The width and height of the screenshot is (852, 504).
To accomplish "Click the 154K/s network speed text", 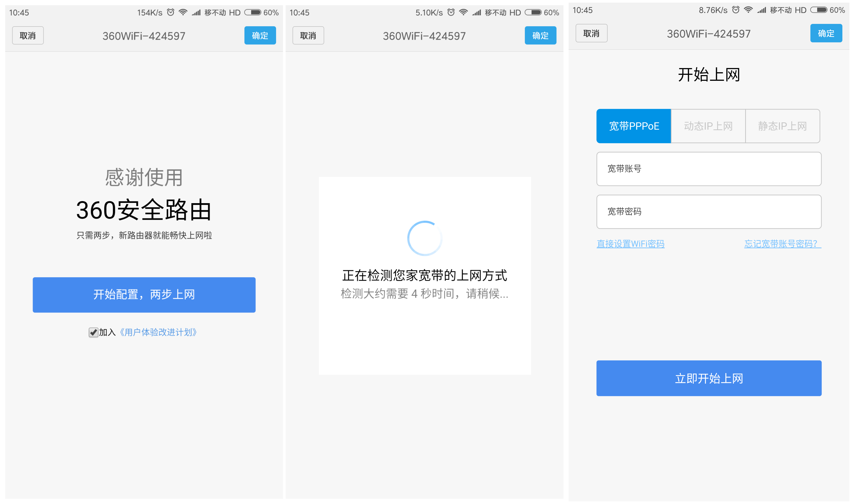I will coord(150,13).
